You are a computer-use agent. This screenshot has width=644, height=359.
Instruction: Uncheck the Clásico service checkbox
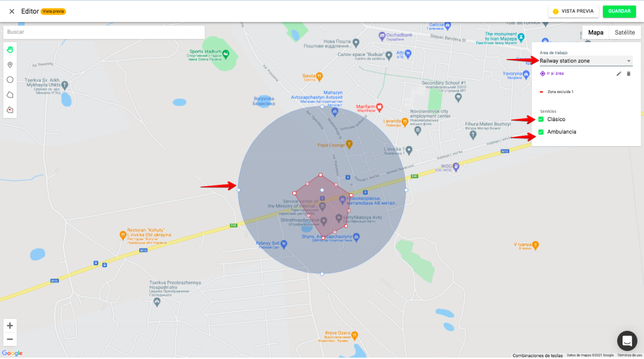tap(541, 120)
